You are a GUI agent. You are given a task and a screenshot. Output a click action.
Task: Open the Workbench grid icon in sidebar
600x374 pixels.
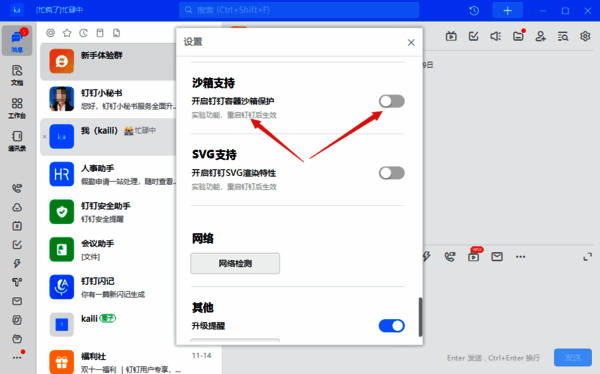[17, 108]
